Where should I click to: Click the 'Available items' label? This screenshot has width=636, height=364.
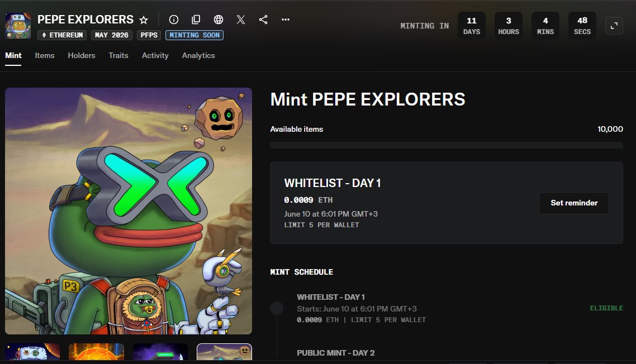coord(297,130)
